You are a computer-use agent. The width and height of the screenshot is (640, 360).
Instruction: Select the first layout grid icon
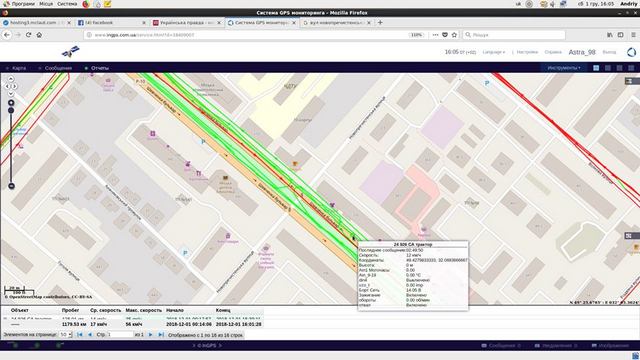pos(596,68)
